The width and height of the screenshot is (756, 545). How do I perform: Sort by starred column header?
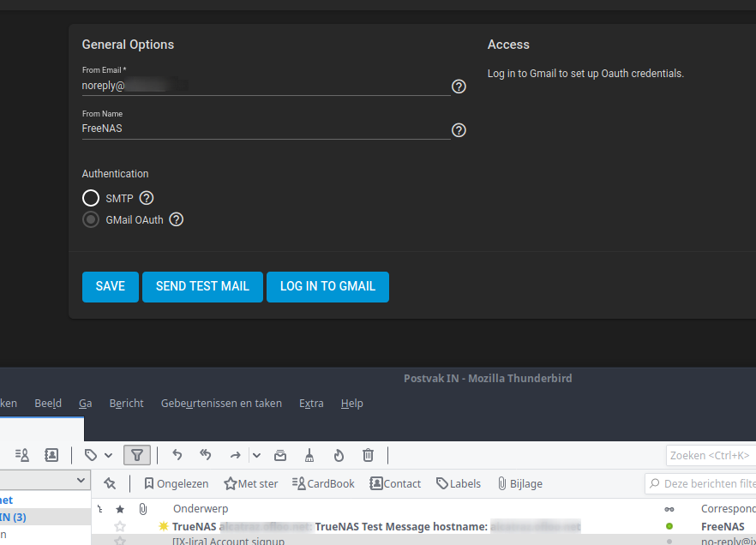120,509
